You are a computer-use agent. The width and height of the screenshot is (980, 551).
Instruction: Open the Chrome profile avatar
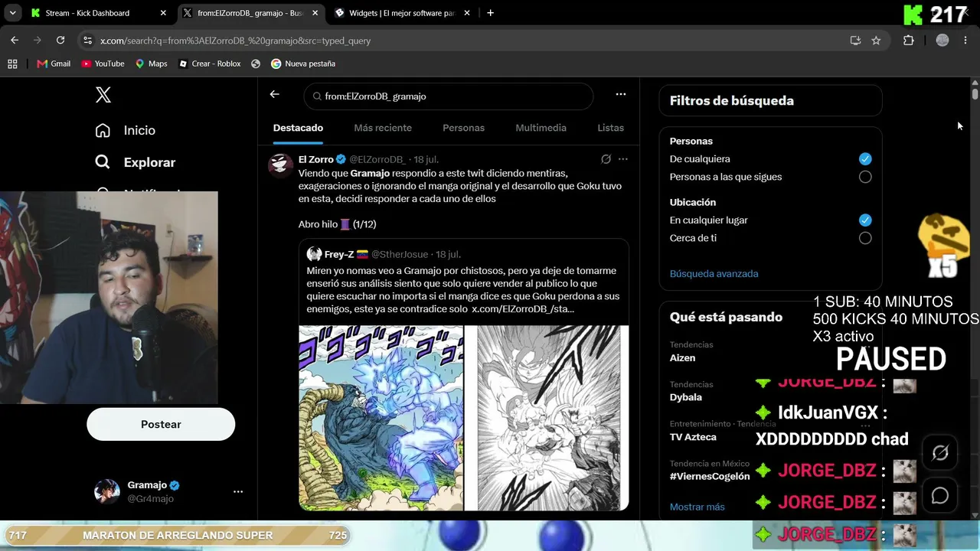942,41
